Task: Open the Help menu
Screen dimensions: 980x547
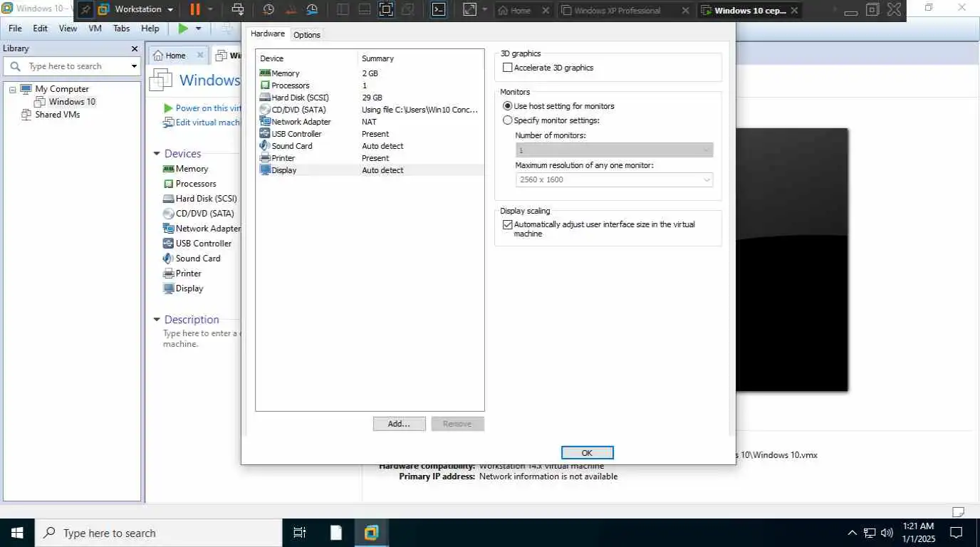Action: (x=150, y=28)
